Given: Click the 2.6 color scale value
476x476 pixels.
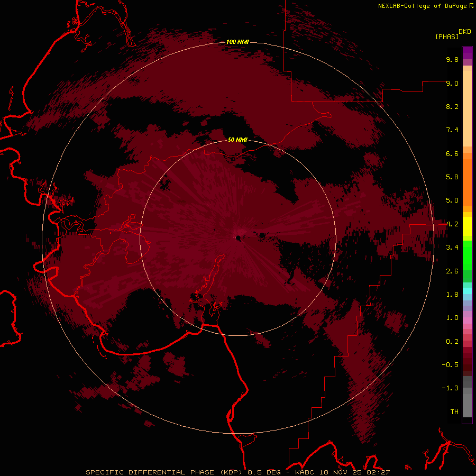Looking at the screenshot, I should click(x=452, y=271).
